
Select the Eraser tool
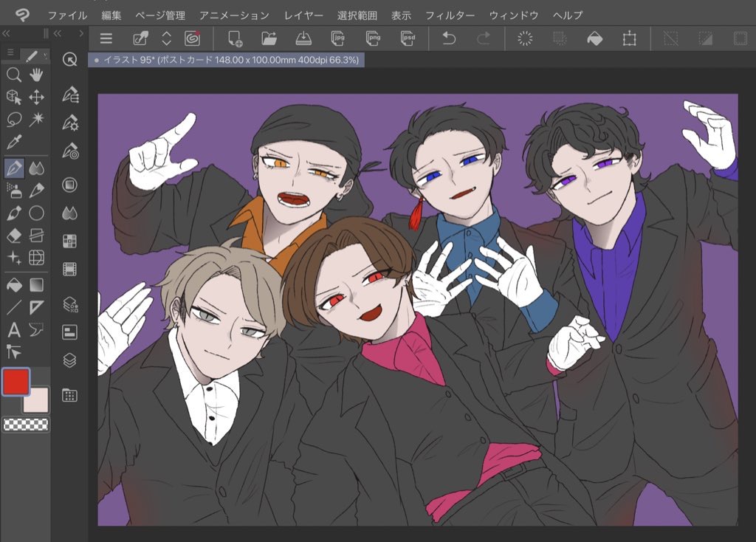point(13,236)
